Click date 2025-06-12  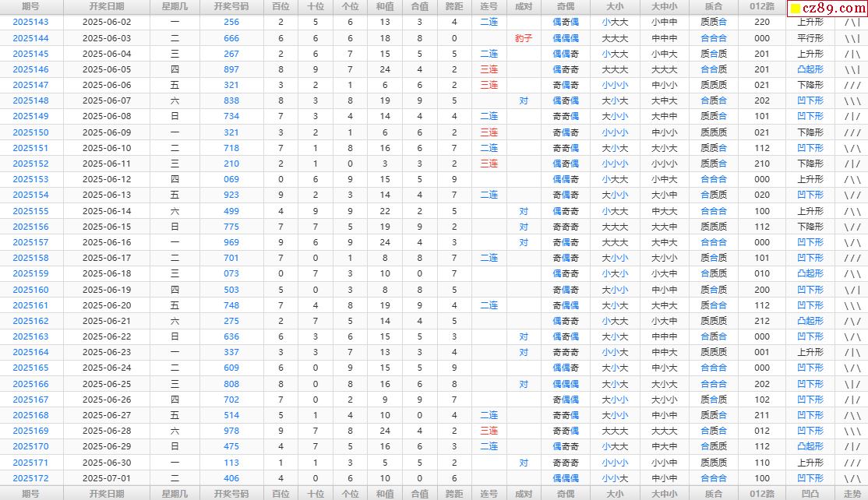coord(107,179)
